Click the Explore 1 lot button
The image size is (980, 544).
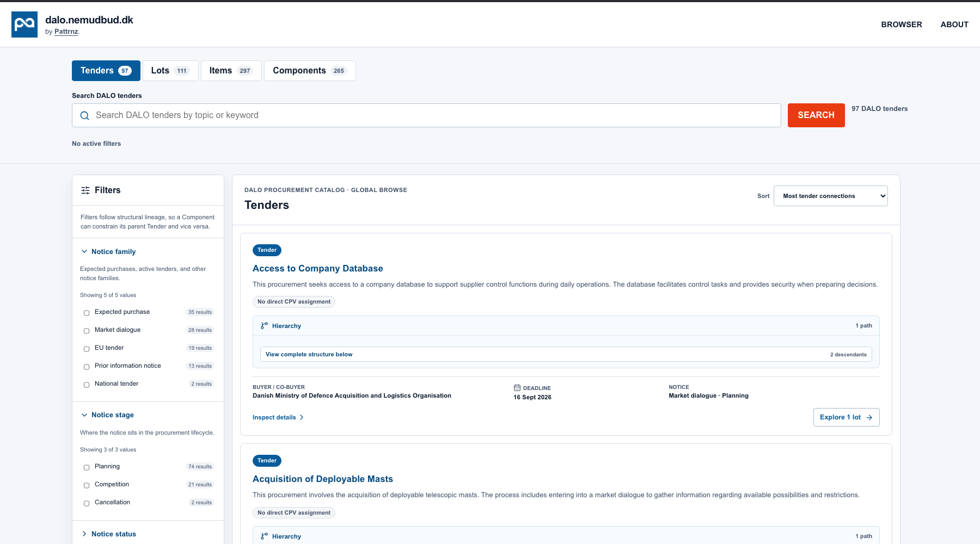[846, 417]
